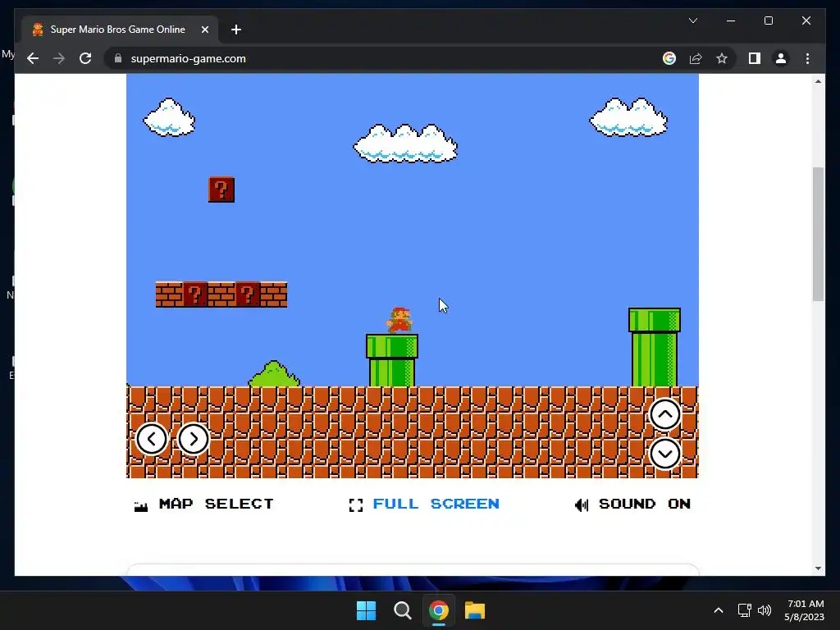Tap the up arrow jump control

pos(664,414)
